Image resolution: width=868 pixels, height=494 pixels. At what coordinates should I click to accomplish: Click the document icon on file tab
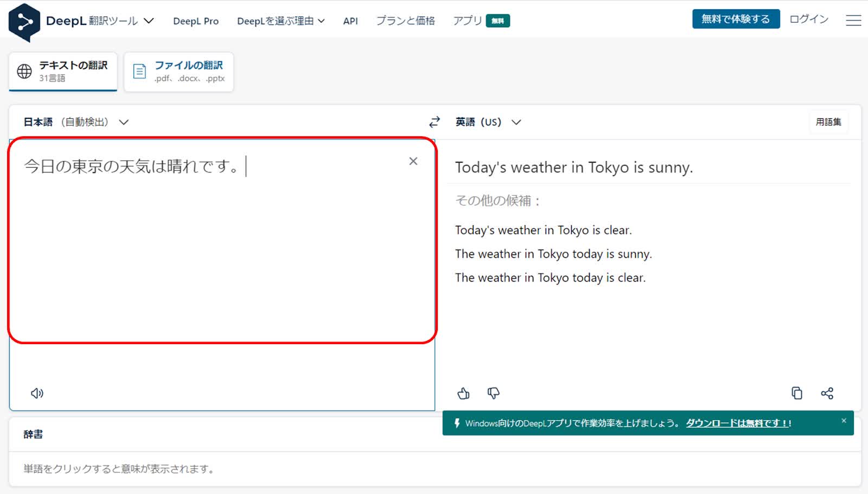click(x=139, y=71)
